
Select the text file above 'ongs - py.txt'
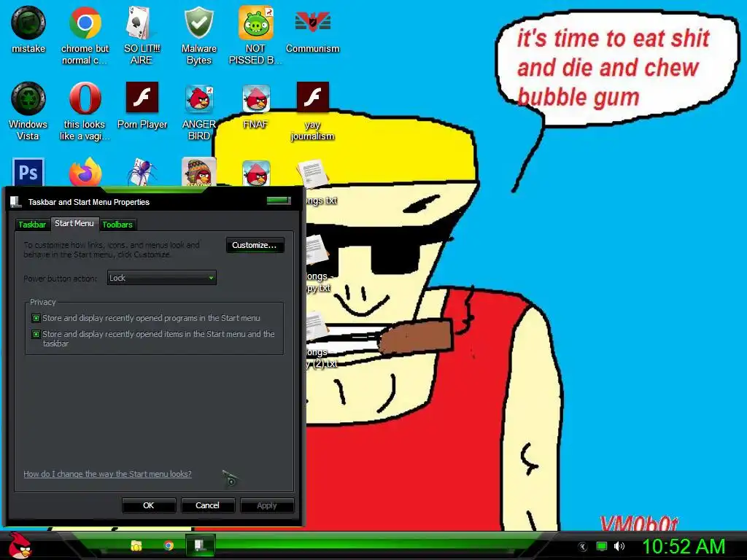[x=316, y=250]
